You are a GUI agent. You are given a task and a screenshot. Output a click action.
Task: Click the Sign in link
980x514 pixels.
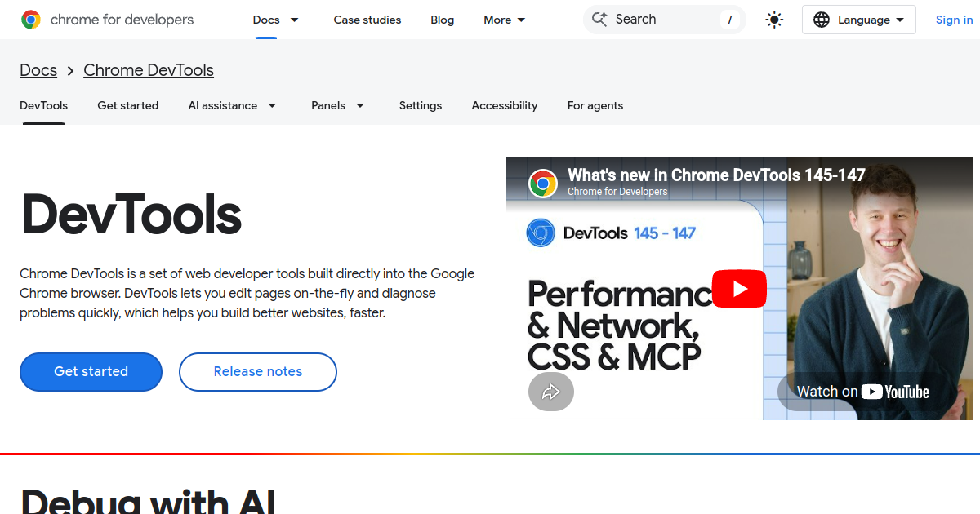click(x=954, y=20)
